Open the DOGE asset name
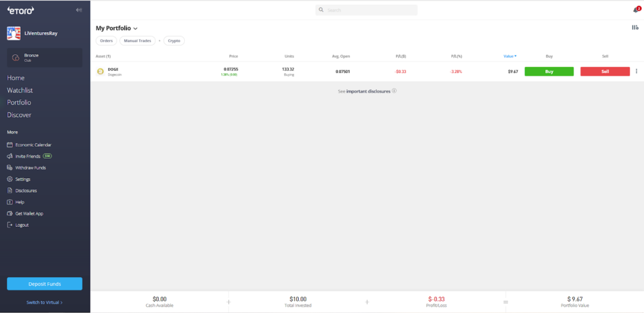This screenshot has height=313, width=644. tap(113, 69)
